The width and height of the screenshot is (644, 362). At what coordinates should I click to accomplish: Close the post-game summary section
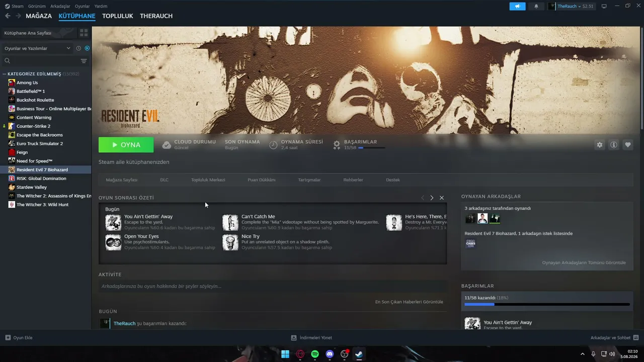click(x=442, y=198)
